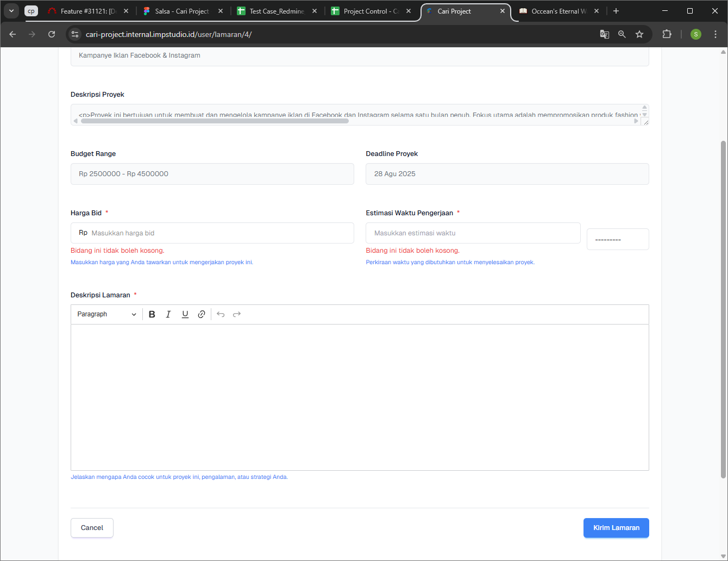Bookmark this page with the star icon
Image resolution: width=728 pixels, height=561 pixels.
(639, 34)
